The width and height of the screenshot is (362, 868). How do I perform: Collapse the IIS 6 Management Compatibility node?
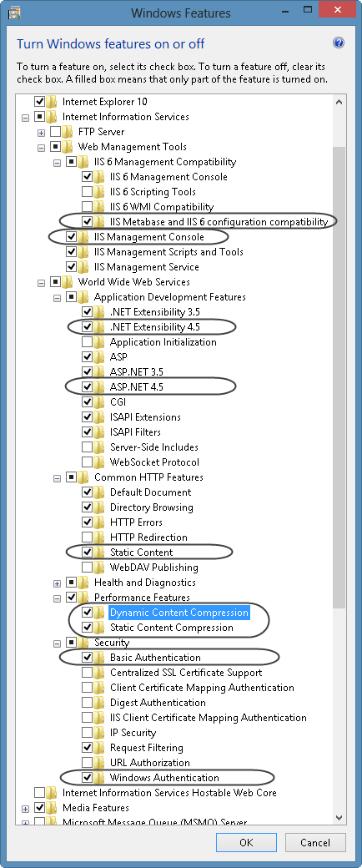click(x=57, y=162)
